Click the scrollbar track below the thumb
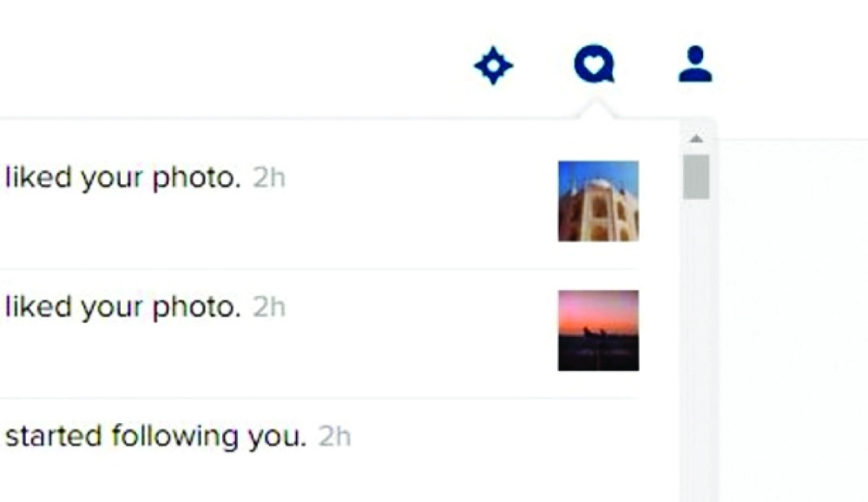The width and height of the screenshot is (868, 502). [x=696, y=349]
